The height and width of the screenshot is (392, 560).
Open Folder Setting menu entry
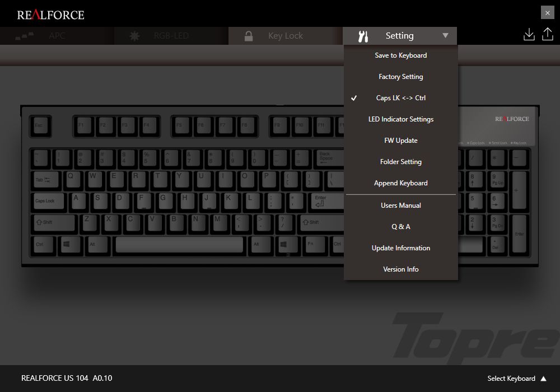click(x=401, y=162)
